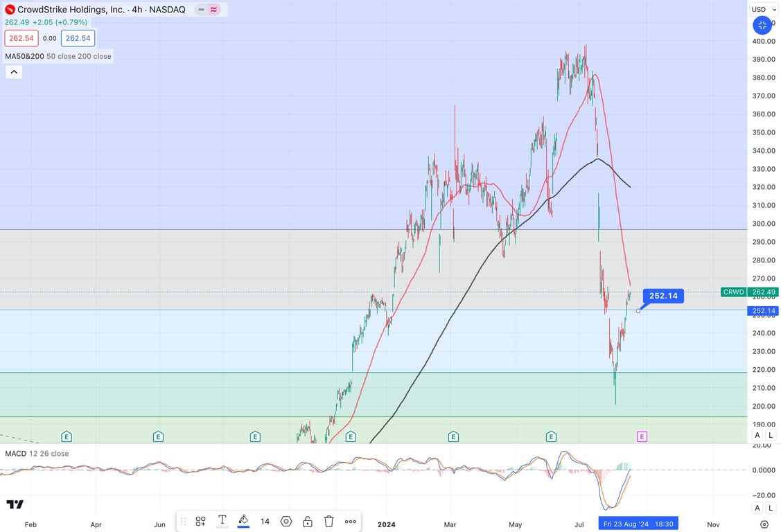Click the 300.00 price axis label

(x=764, y=224)
